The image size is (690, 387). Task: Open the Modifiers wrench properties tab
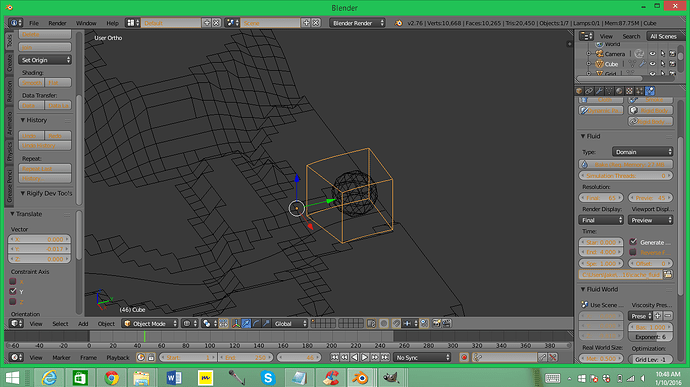pyautogui.click(x=599, y=91)
